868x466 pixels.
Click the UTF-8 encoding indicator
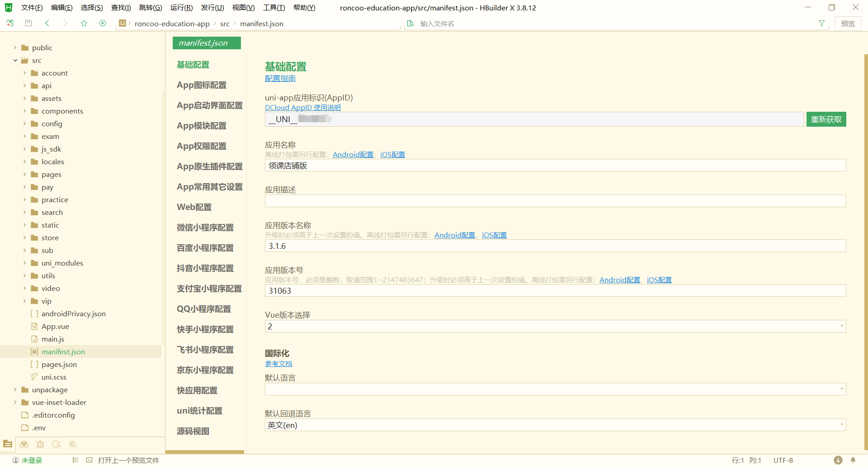[x=783, y=460]
